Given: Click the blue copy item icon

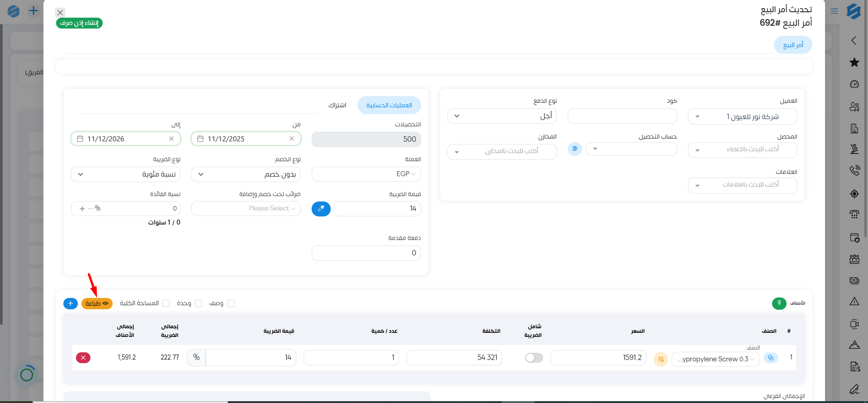Looking at the screenshot, I should [x=771, y=358].
